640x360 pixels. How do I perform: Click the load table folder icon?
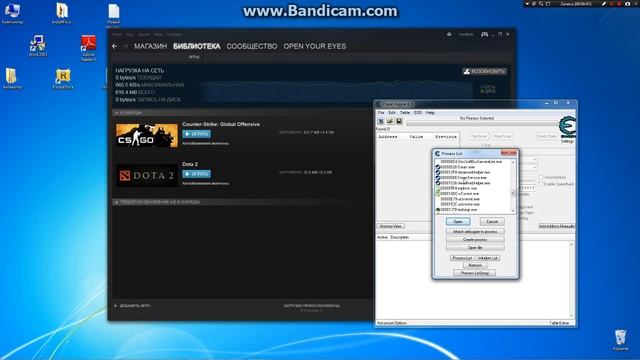(390, 121)
